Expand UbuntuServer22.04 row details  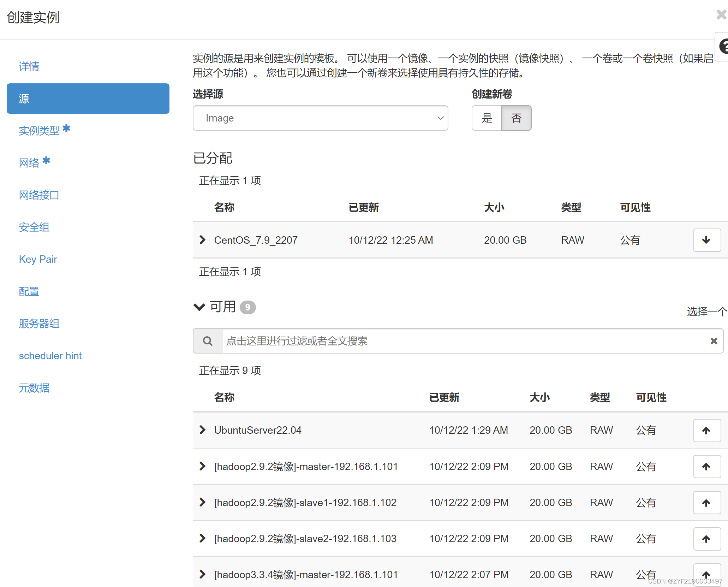[x=202, y=430]
